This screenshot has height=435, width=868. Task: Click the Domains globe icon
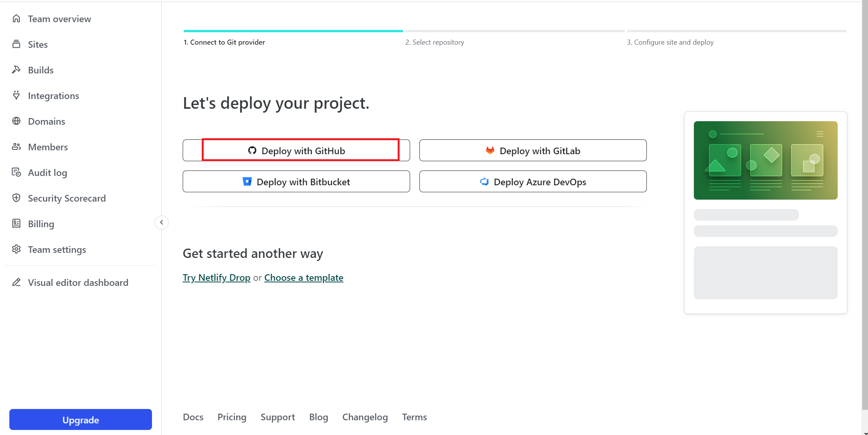(16, 121)
